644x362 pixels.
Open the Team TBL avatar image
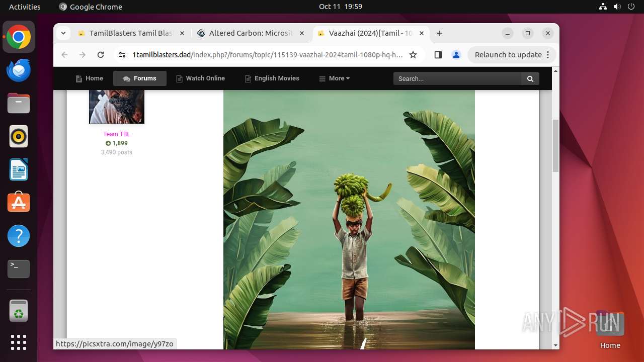pos(117,107)
